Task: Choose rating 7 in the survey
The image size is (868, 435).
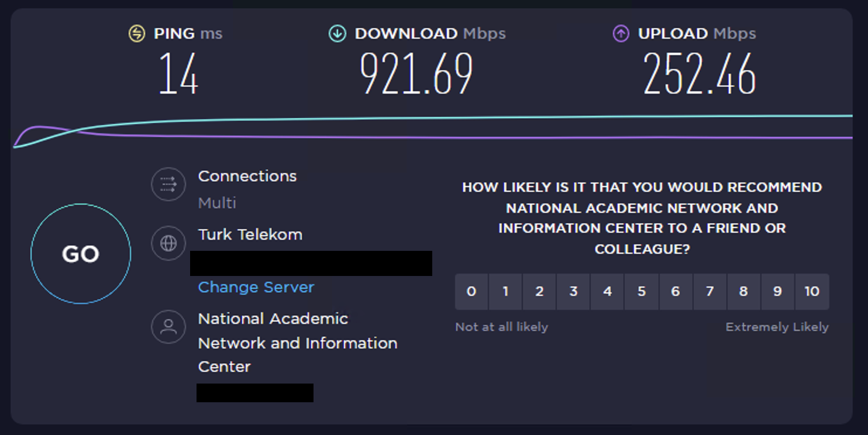Action: pyautogui.click(x=709, y=291)
